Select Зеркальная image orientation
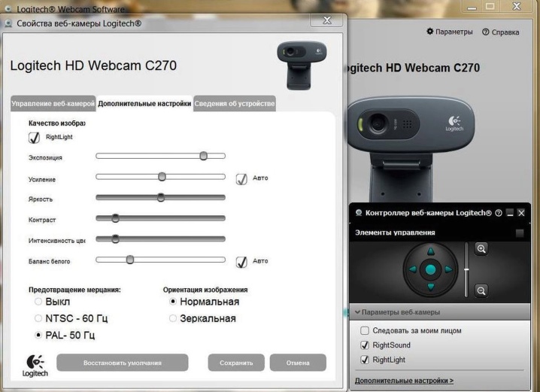This screenshot has width=540, height=392. 173,318
